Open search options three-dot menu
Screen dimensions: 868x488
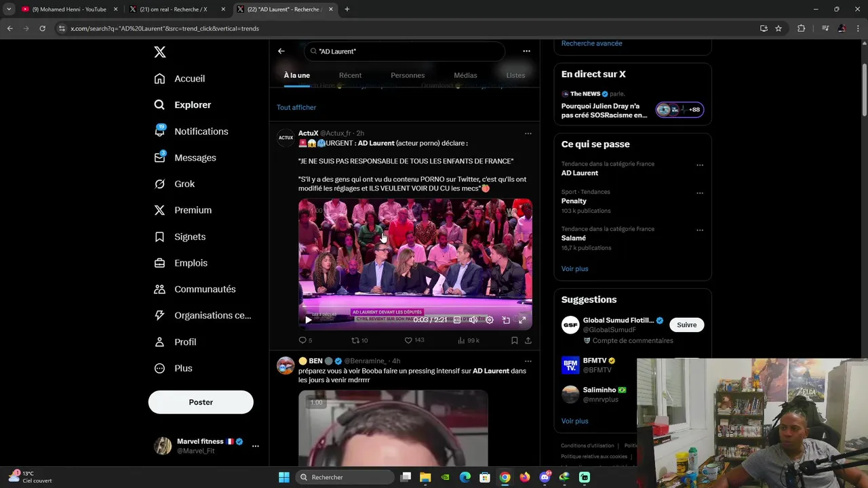[526, 51]
